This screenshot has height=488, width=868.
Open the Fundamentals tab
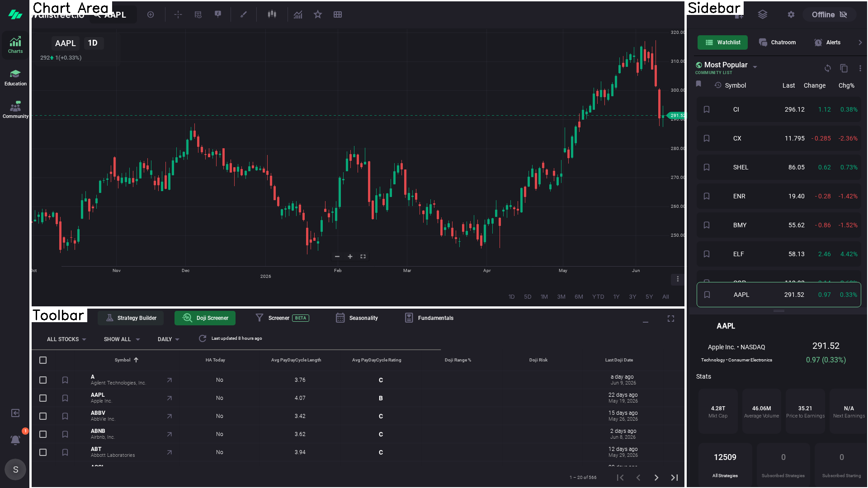coord(429,318)
